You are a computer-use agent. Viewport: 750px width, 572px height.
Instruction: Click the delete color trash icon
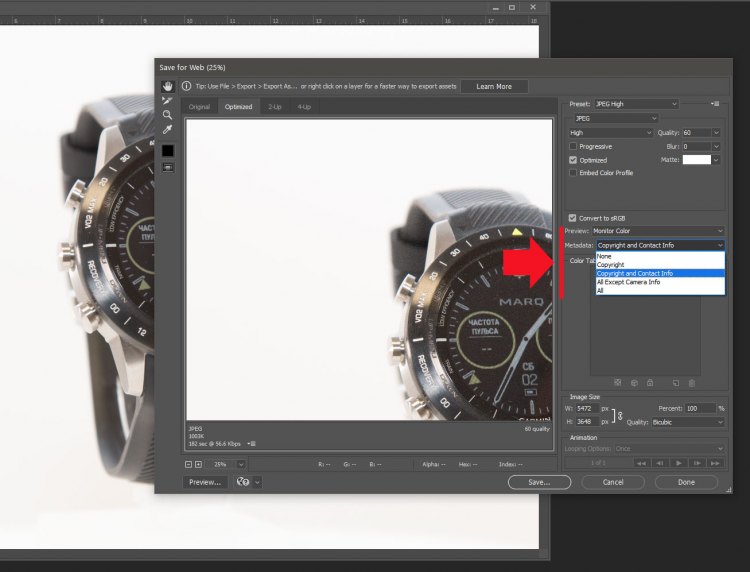click(x=692, y=383)
